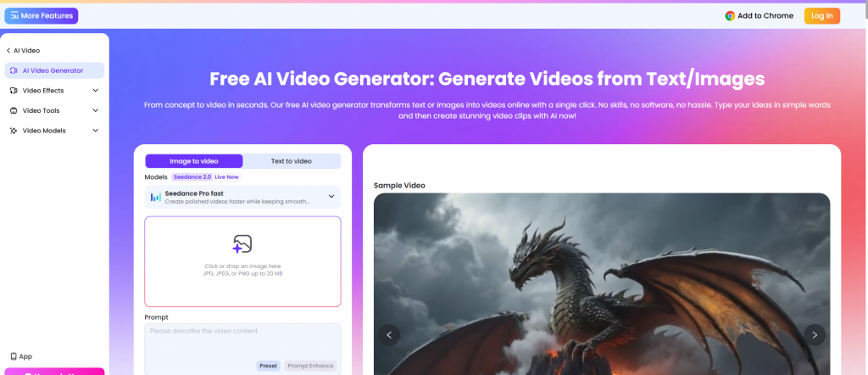868x375 pixels.
Task: Switch to Image to video tab
Action: click(194, 161)
